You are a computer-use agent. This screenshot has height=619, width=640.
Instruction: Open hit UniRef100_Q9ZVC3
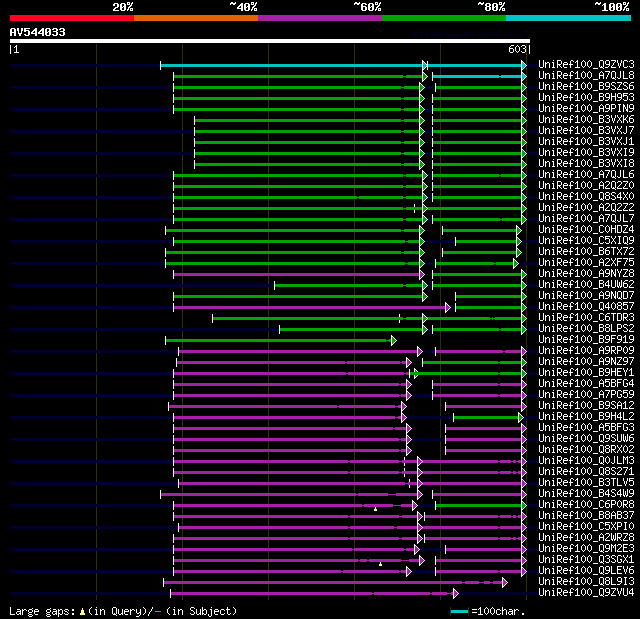point(586,64)
